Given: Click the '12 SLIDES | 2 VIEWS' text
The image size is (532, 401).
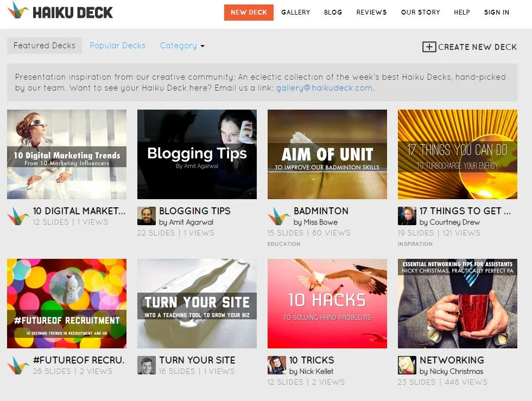Looking at the screenshot, I should tap(306, 382).
